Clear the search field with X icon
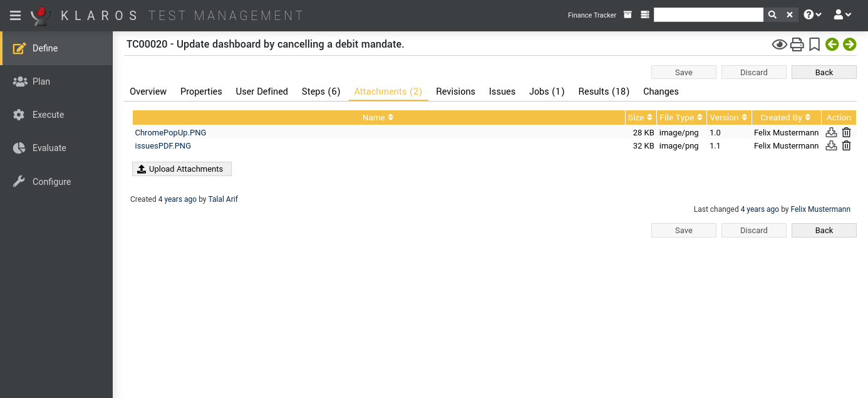 pyautogui.click(x=790, y=15)
